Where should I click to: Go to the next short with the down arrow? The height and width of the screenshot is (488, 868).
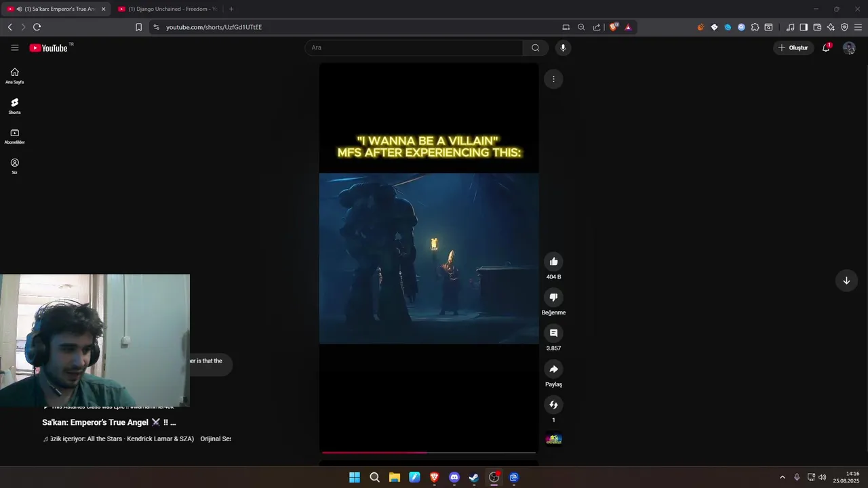pyautogui.click(x=846, y=281)
